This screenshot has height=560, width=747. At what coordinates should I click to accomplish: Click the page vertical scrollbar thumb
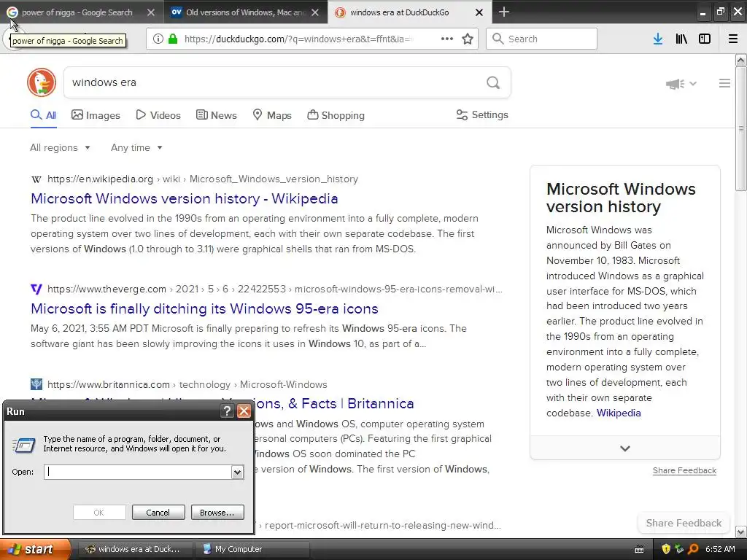(740, 128)
